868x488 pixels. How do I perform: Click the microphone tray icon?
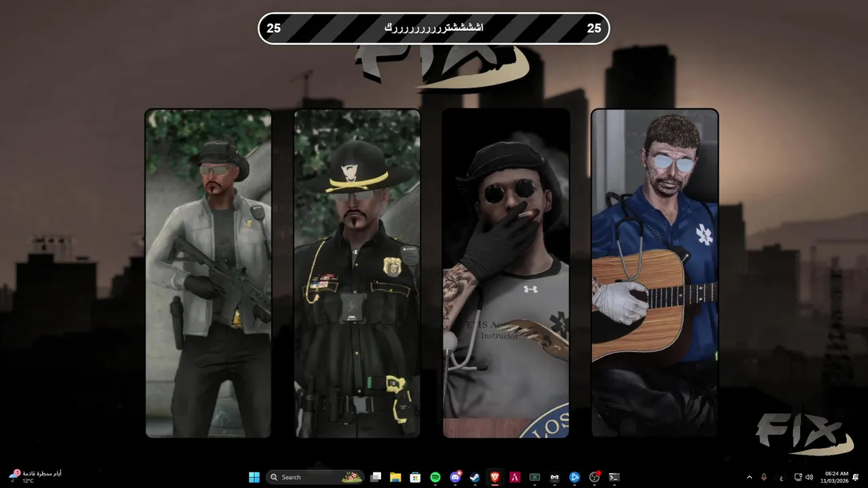click(x=764, y=477)
